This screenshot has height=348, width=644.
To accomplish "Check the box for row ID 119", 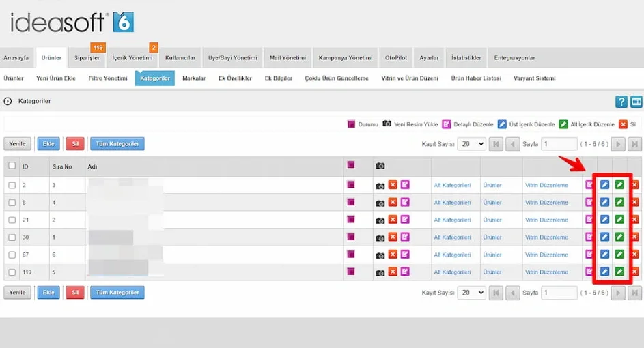I will tap(12, 272).
